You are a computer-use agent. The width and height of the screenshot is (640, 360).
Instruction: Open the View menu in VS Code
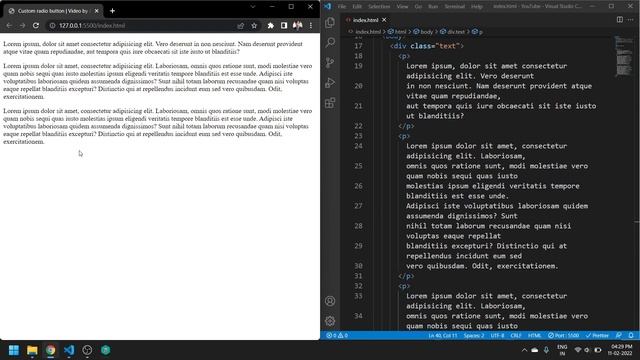click(402, 7)
